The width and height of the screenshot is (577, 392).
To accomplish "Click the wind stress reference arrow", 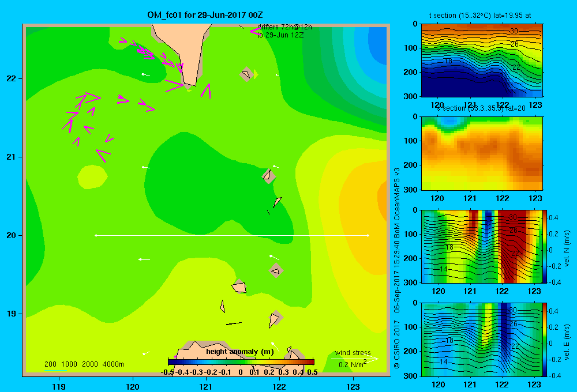I will [x=354, y=359].
